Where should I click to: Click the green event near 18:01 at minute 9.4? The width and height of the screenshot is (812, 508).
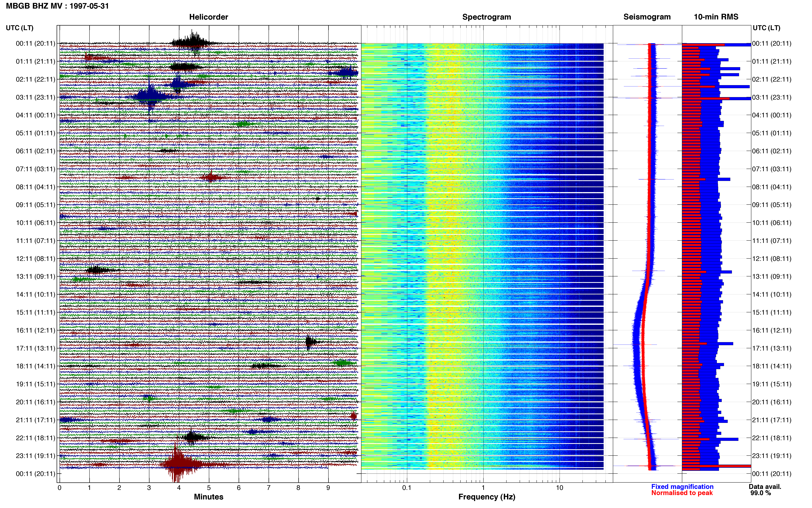(x=343, y=363)
